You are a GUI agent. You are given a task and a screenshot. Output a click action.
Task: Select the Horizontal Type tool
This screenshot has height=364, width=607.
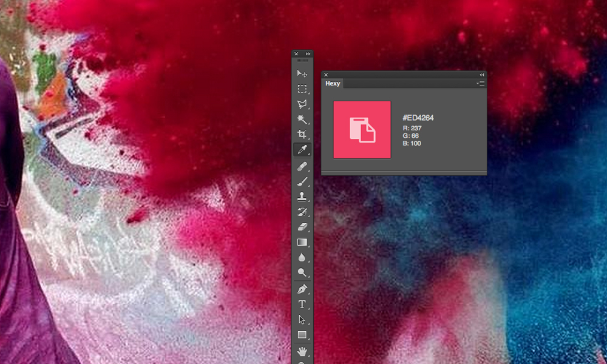coord(302,305)
